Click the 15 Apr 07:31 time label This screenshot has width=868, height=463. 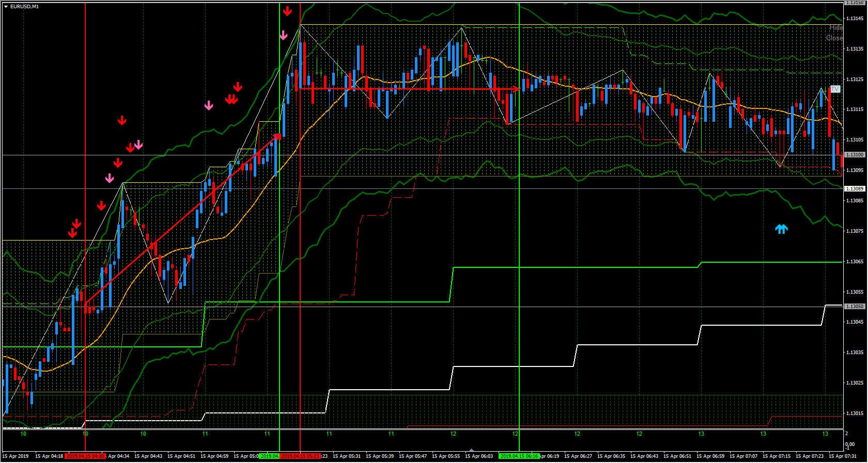coord(843,456)
